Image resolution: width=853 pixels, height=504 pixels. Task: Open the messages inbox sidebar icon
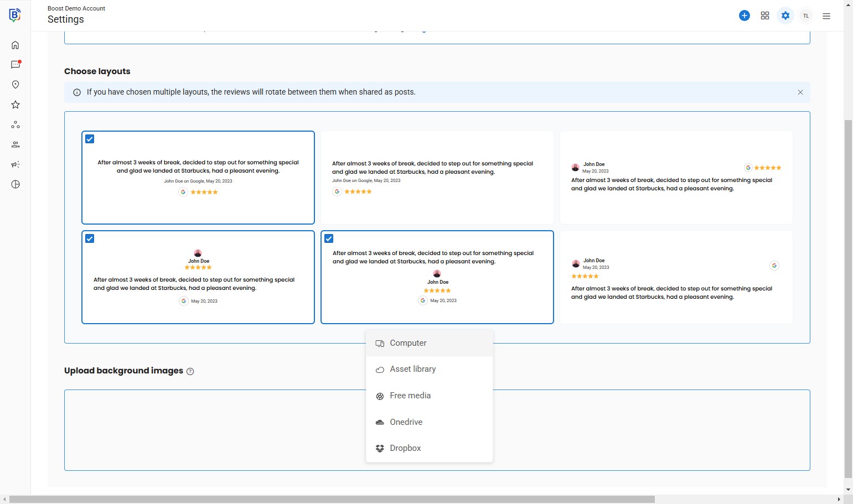coord(15,65)
